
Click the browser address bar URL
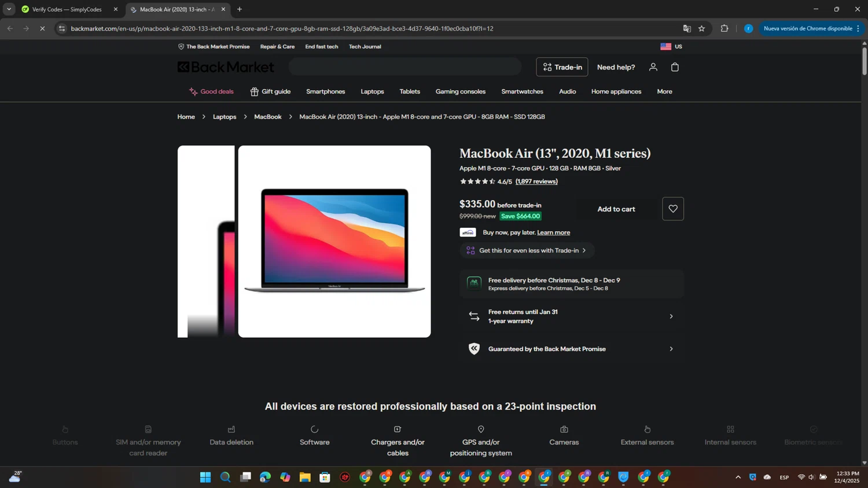pos(282,28)
